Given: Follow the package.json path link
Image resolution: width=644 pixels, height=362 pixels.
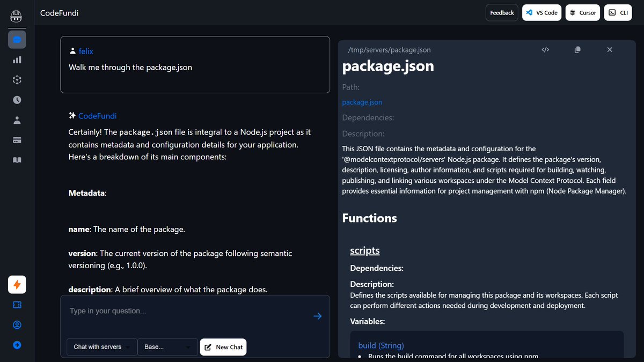Looking at the screenshot, I should pos(362,102).
